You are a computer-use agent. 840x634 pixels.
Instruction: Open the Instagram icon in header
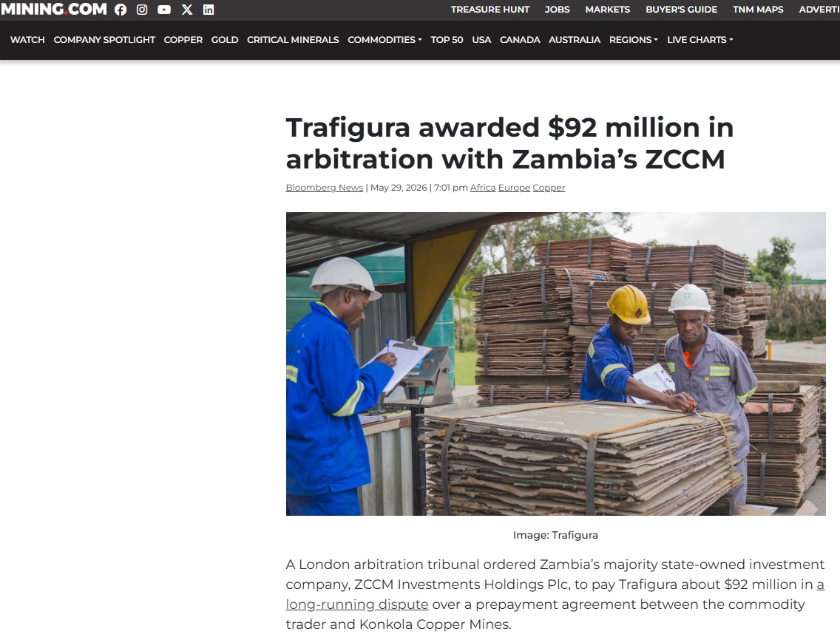point(142,10)
